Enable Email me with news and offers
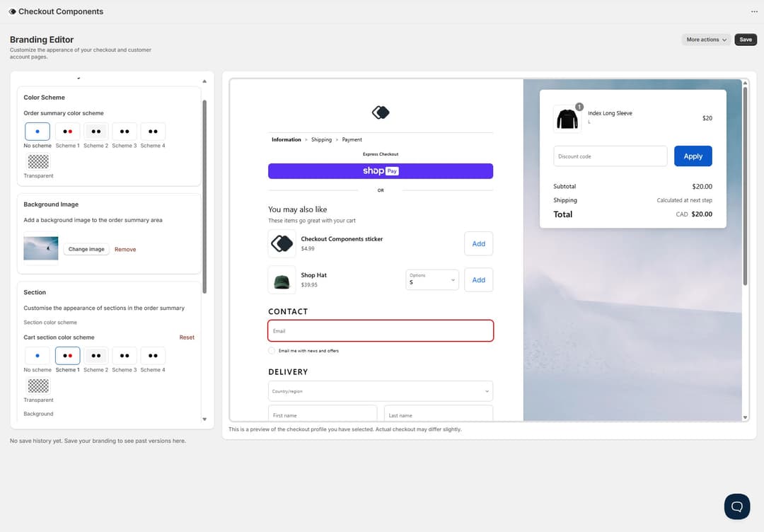The width and height of the screenshot is (764, 532). click(x=271, y=350)
